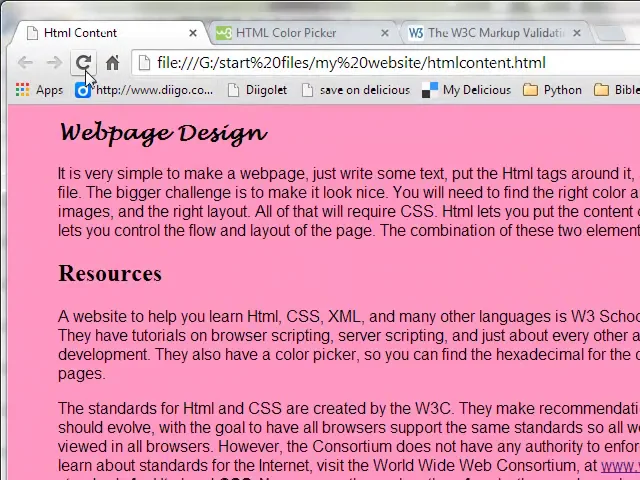Image resolution: width=640 pixels, height=480 pixels.
Task: Click the www link in the W3C paragraph
Action: coord(620,465)
